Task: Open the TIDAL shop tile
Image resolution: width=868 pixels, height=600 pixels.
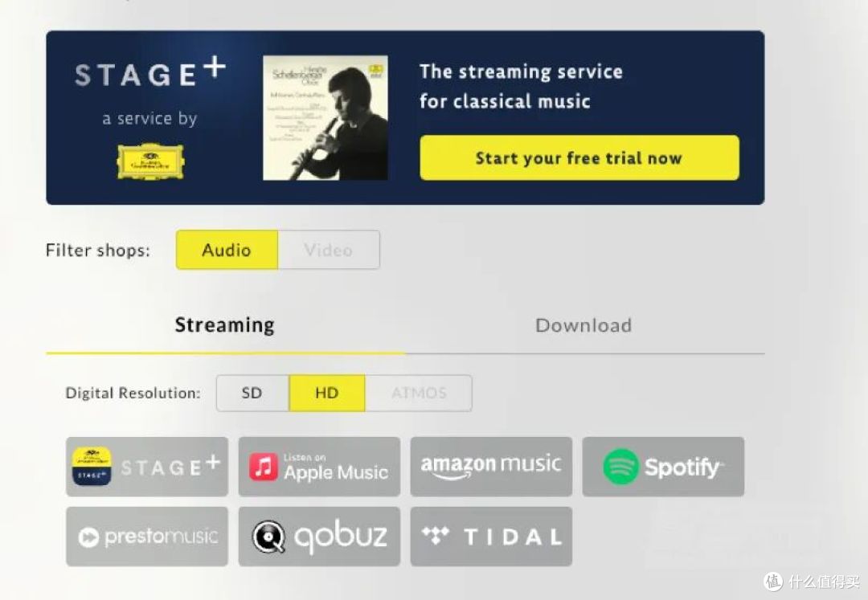Action: click(x=491, y=537)
